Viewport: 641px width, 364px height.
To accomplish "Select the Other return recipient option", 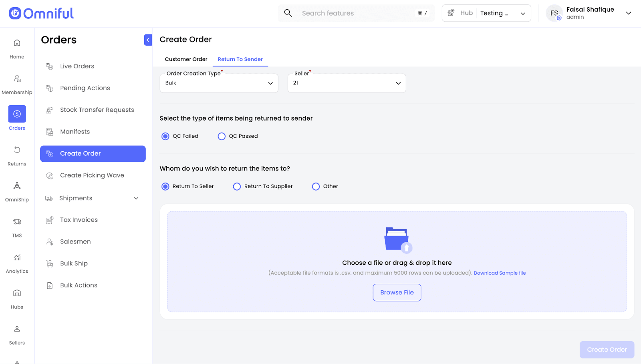I will (x=316, y=187).
